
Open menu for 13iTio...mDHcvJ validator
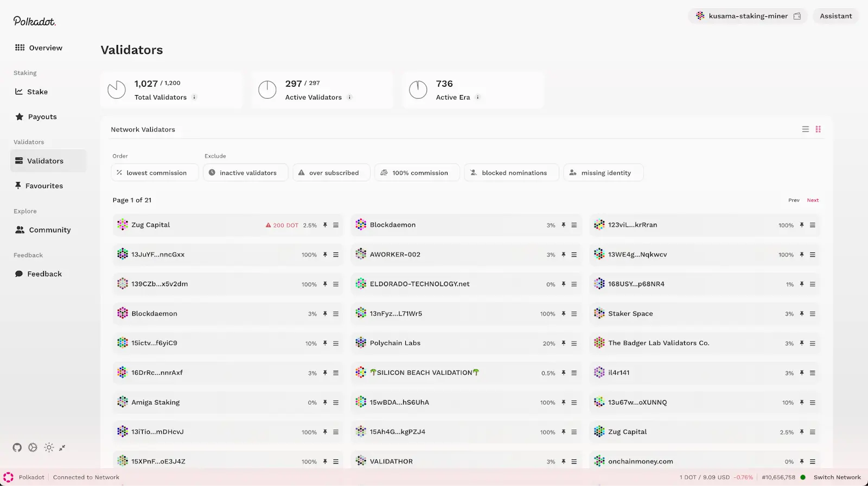coord(336,432)
